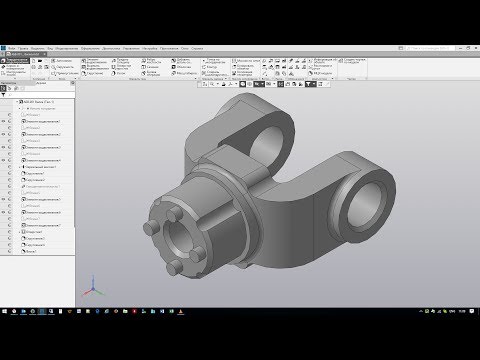Screen dimensions: 480x360
Task: Select the Окружность circle tool
Action: click(x=63, y=67)
